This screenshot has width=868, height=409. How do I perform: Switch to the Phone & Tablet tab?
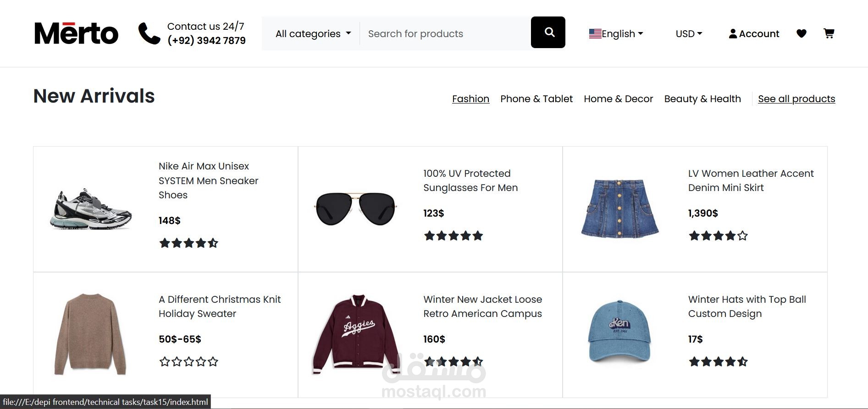pos(536,99)
